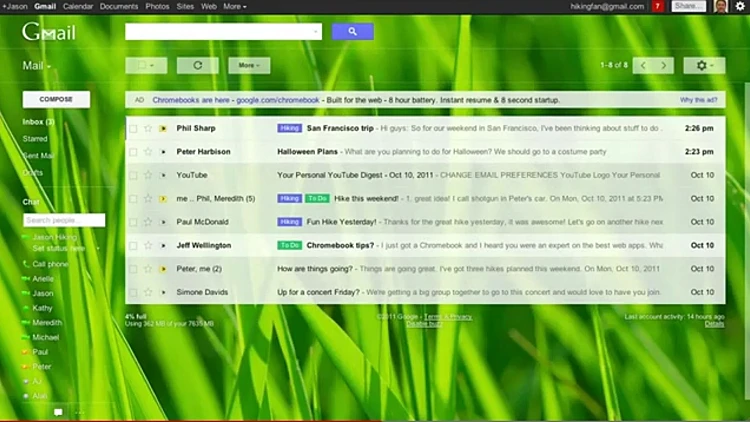
Task: Open the More menu in the top bar
Action: coord(234,6)
